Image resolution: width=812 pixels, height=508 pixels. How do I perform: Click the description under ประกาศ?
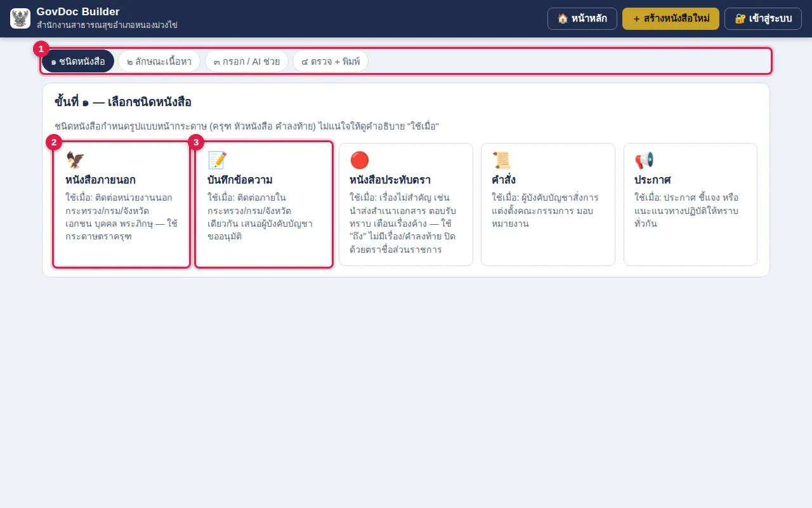(686, 210)
